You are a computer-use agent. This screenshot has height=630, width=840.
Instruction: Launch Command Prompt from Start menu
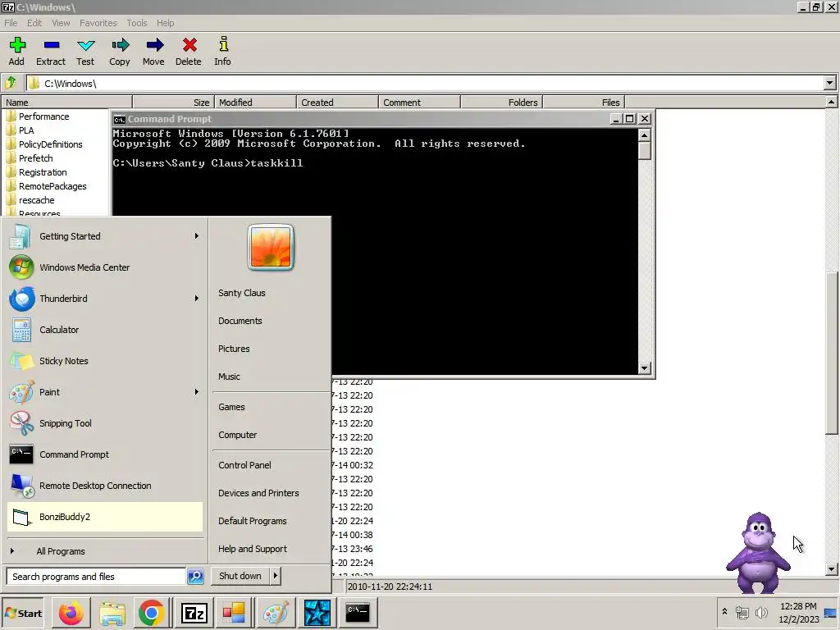point(105,454)
